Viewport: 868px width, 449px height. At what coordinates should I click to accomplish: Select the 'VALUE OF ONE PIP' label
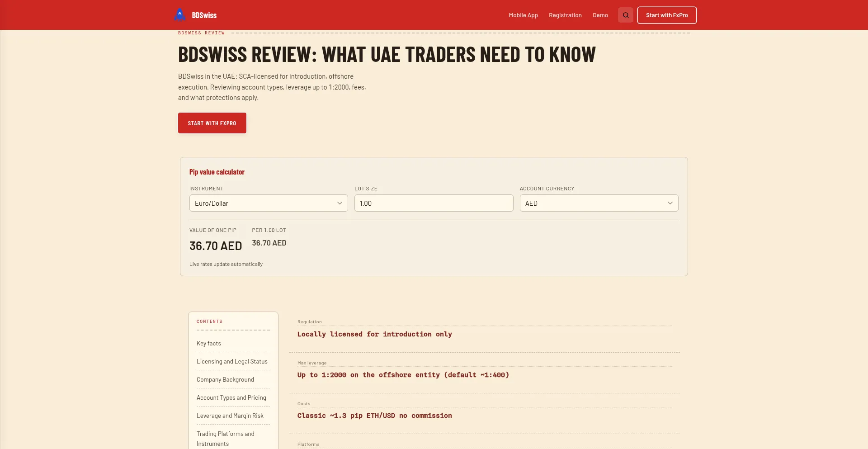[x=213, y=230]
